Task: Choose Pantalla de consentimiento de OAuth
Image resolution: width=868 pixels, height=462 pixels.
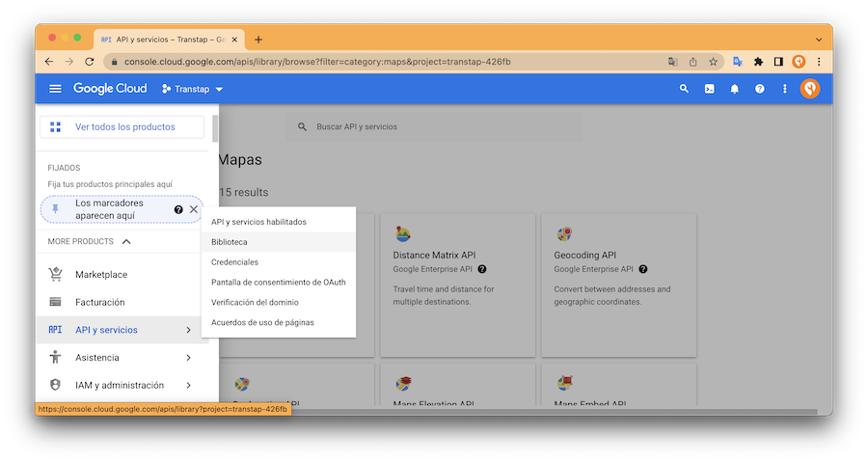Action: click(279, 283)
